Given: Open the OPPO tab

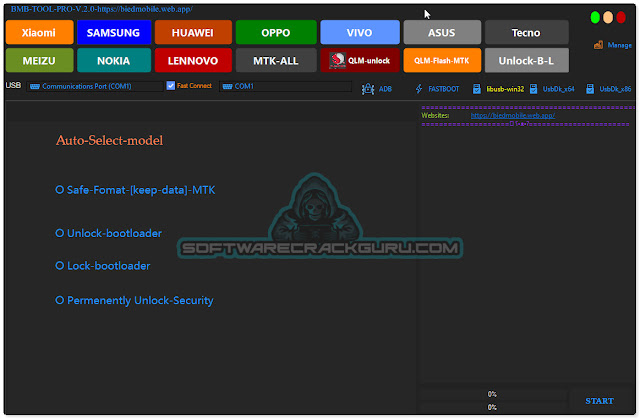Looking at the screenshot, I should [276, 32].
